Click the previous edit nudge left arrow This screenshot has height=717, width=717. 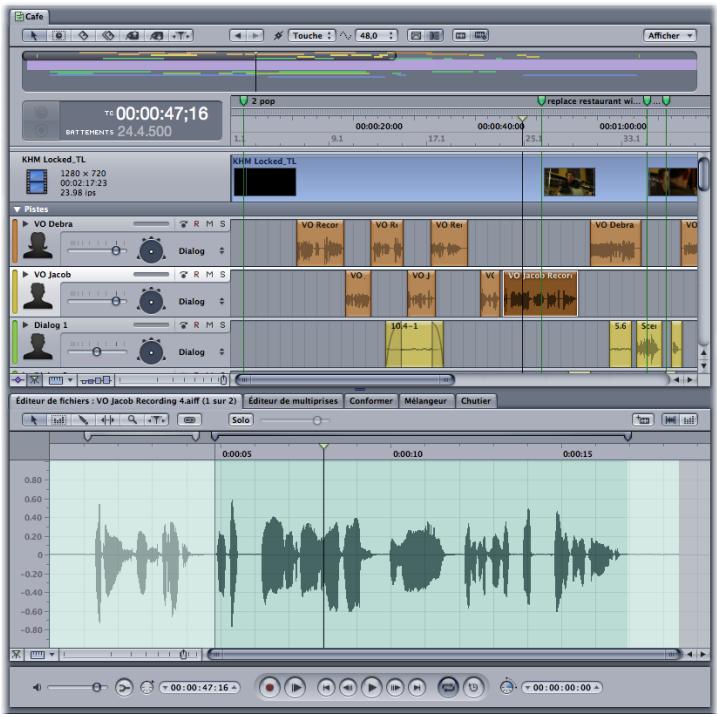(238, 36)
